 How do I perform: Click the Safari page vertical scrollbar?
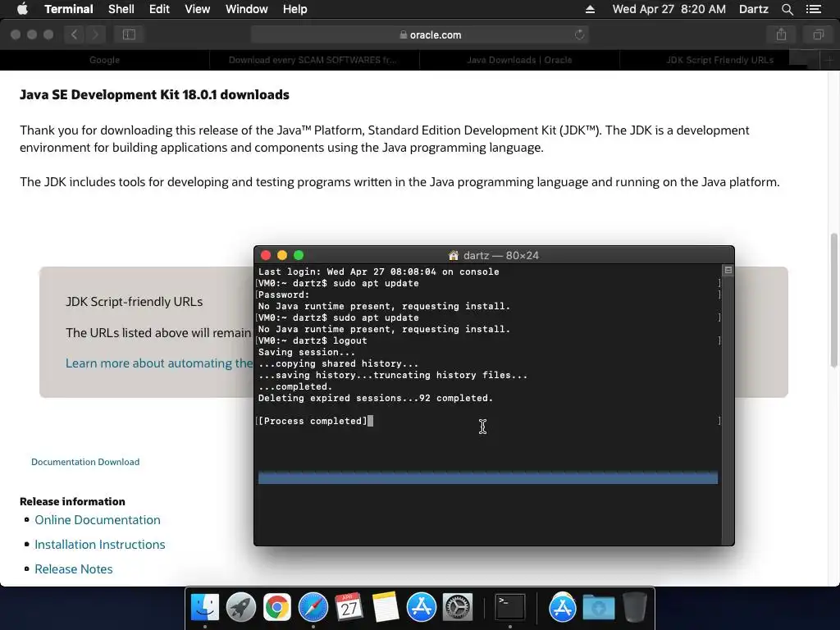(x=833, y=300)
